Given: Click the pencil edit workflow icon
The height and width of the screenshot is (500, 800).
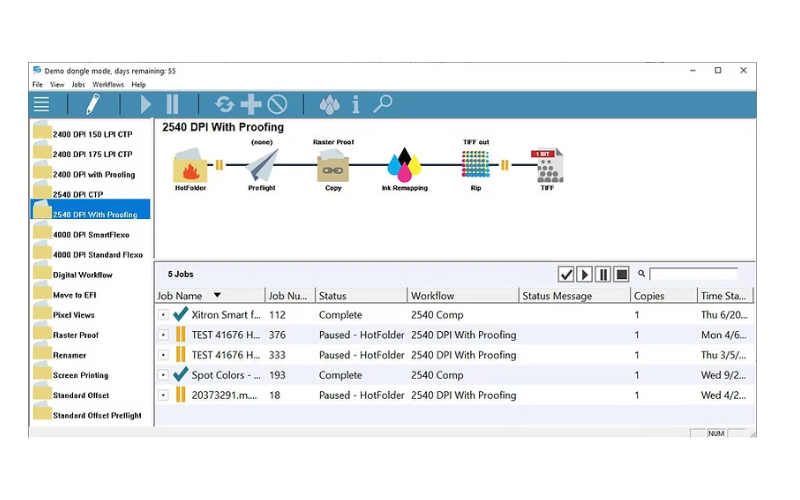Looking at the screenshot, I should click(92, 104).
